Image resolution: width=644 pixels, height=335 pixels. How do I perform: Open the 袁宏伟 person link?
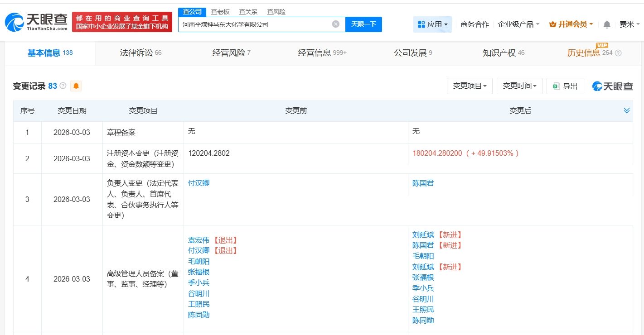coord(199,240)
